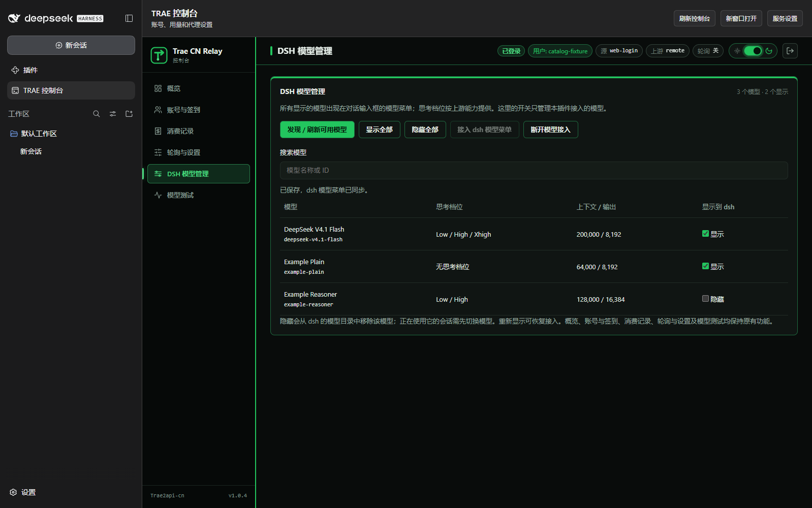Click the 64,000 / 8,192 context value
The height and width of the screenshot is (508, 812).
[597, 267]
